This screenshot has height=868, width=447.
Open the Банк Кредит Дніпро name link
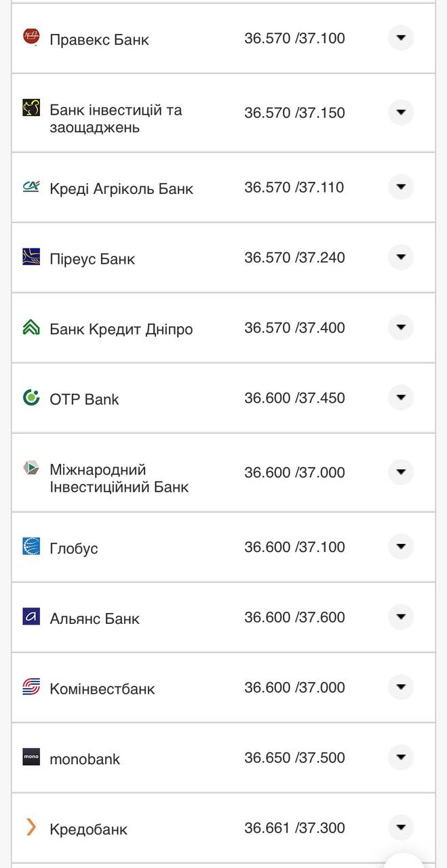click(121, 330)
